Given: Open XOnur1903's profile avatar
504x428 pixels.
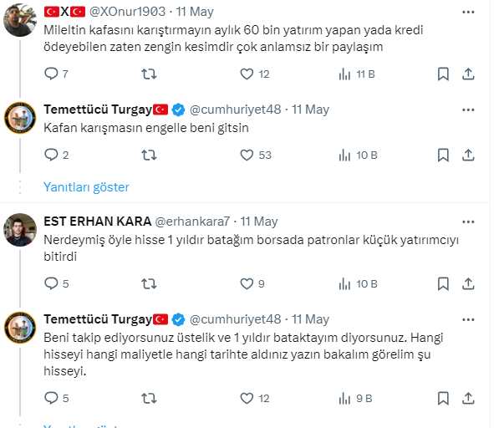Looking at the screenshot, I should click(19, 18).
